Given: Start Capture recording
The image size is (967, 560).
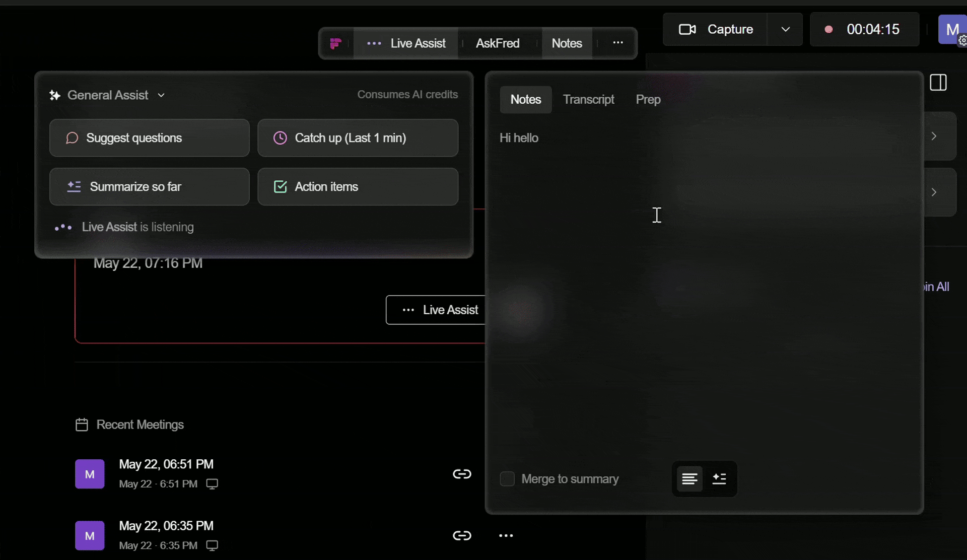Looking at the screenshot, I should click(x=716, y=29).
